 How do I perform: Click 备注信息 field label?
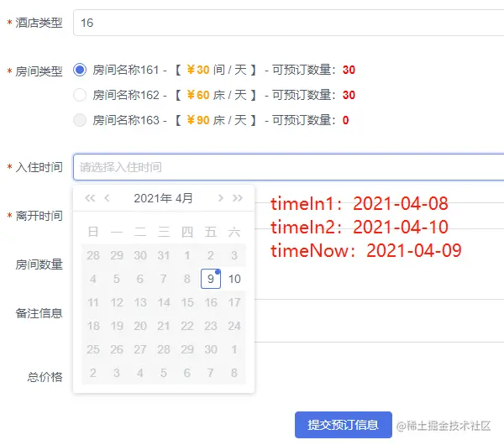pyautogui.click(x=39, y=313)
